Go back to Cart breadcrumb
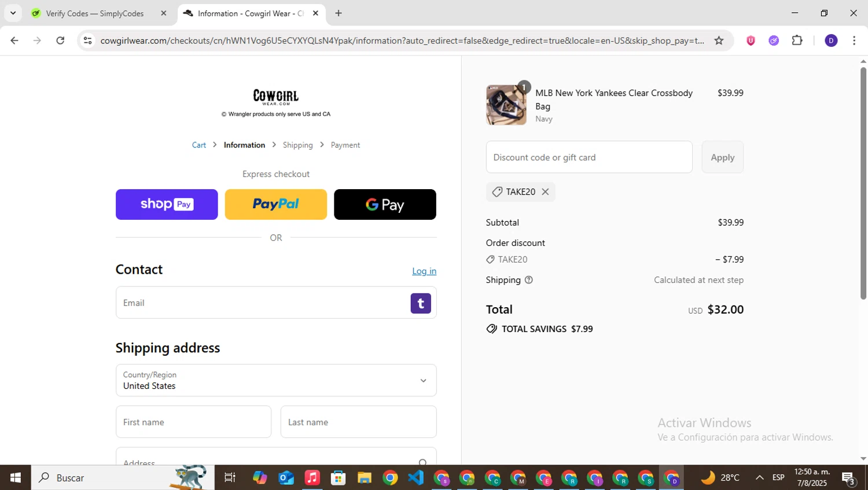This screenshot has height=490, width=868. [199, 145]
